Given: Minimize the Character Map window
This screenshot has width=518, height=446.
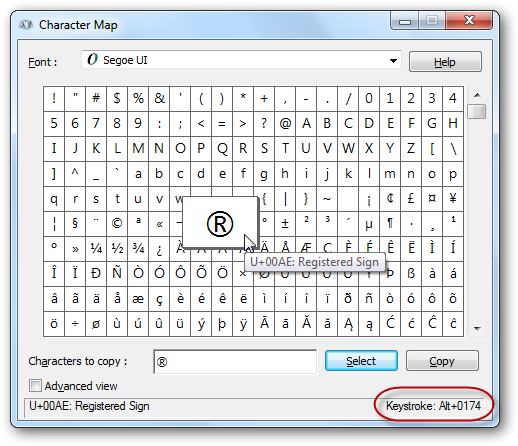Looking at the screenshot, I should [405, 21].
